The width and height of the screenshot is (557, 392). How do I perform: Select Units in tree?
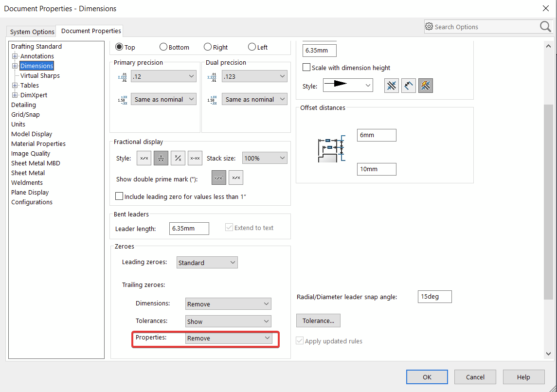[x=18, y=125]
